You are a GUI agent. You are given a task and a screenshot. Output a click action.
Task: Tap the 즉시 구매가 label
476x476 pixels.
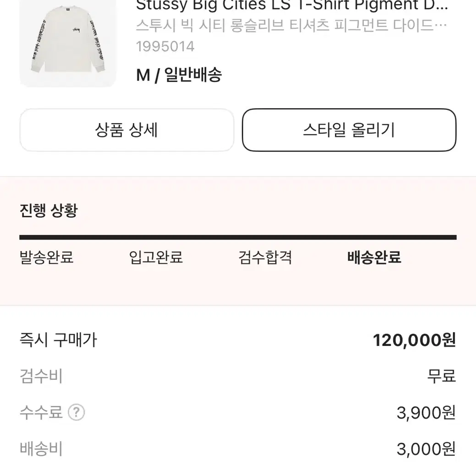pos(58,339)
